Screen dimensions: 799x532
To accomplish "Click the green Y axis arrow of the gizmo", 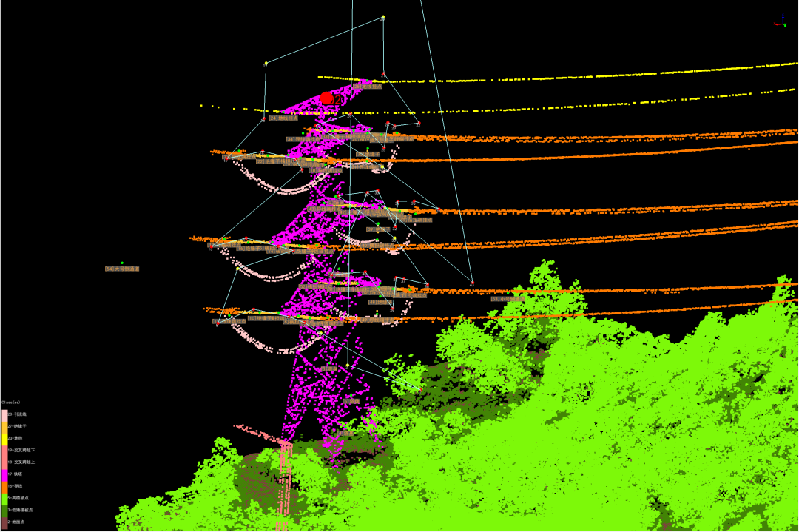I will (x=785, y=25).
